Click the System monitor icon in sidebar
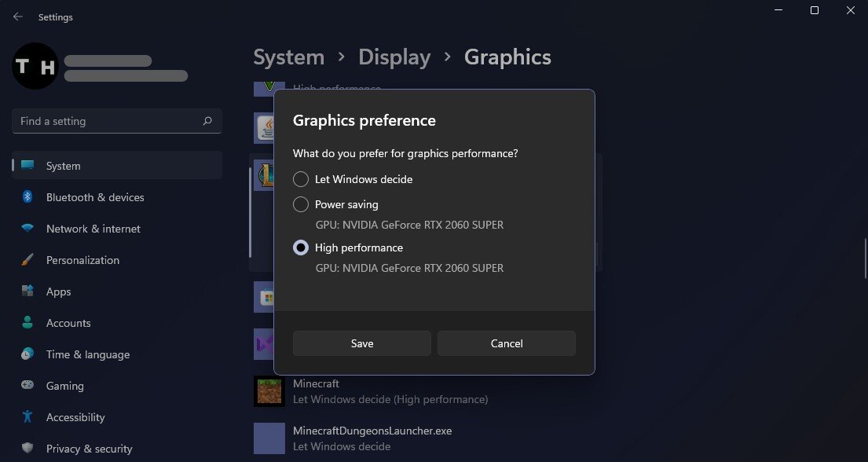Viewport: 868px width, 462px height. [x=27, y=164]
